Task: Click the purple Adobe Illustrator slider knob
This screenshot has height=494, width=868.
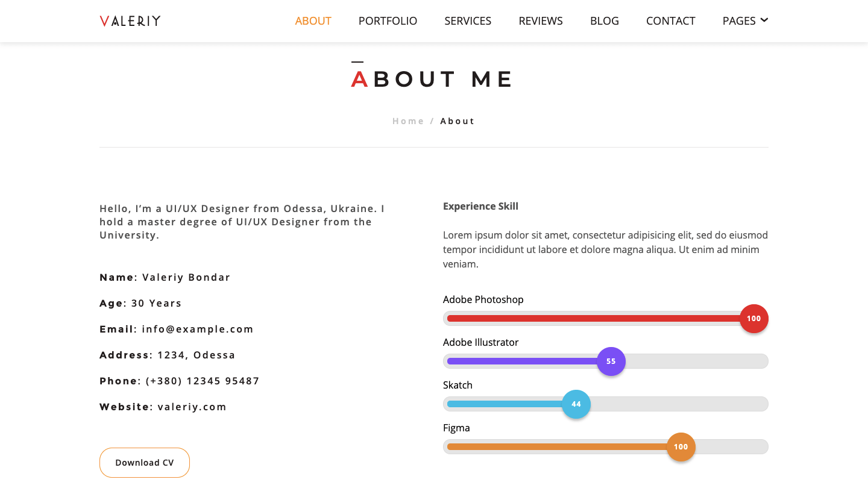Action: point(611,361)
